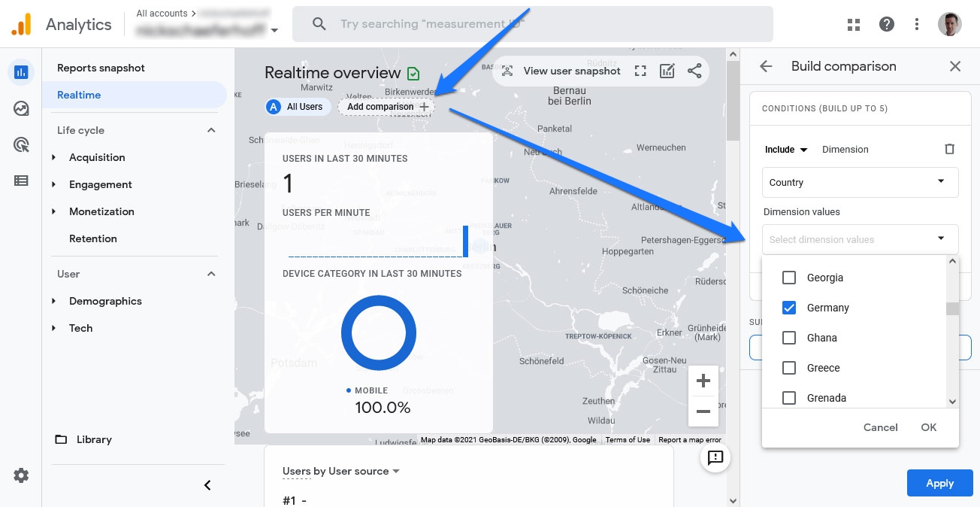
Task: Click the country list scroll down arrow
Action: pos(952,402)
